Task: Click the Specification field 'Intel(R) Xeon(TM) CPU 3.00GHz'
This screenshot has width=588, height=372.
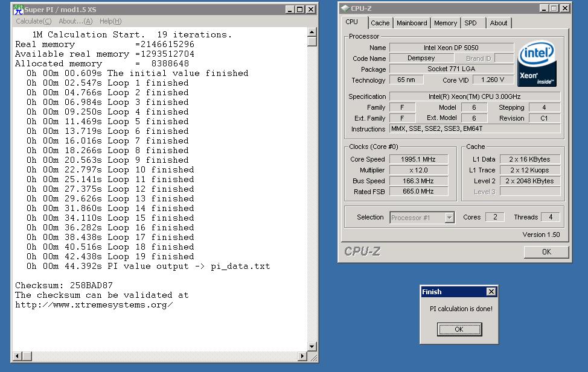Action: [475, 96]
